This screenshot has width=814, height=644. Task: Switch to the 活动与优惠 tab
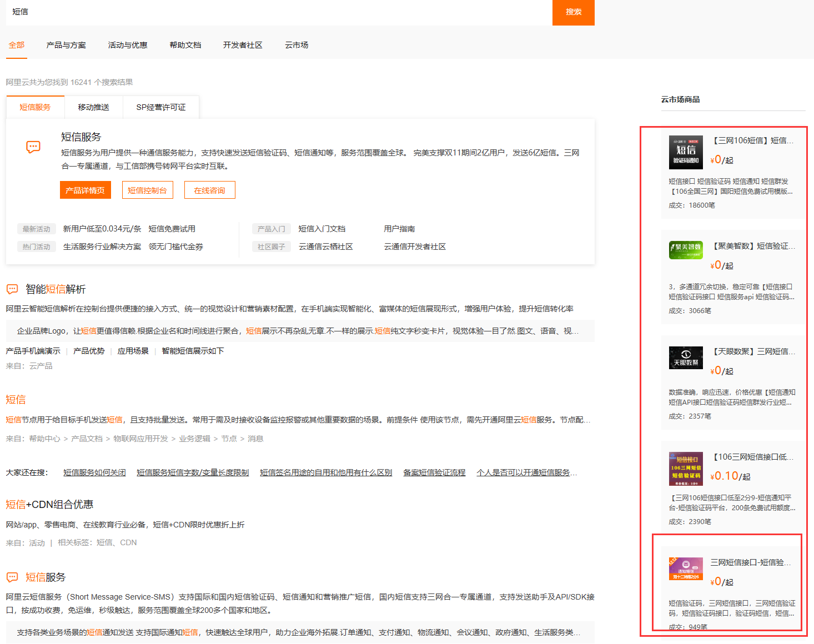[128, 45]
